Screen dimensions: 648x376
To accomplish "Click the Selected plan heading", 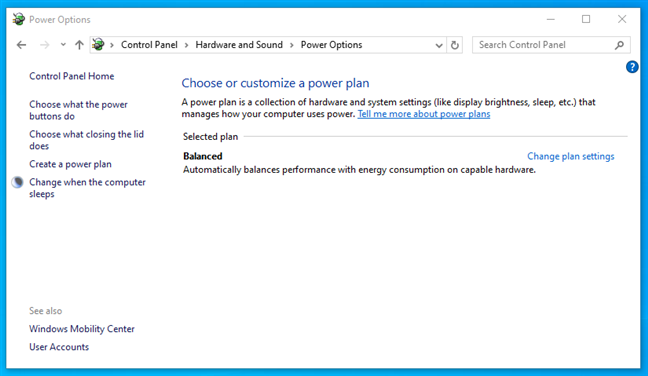I will tap(210, 137).
